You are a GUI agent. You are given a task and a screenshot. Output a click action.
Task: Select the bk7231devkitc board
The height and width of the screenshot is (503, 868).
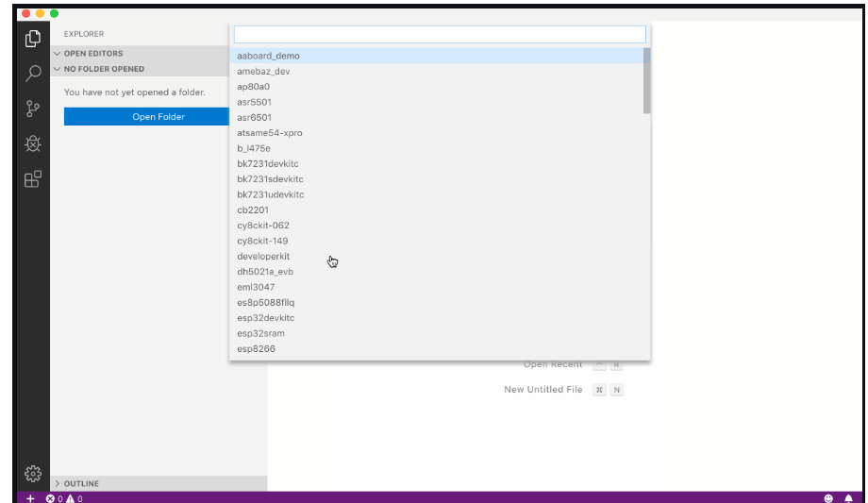(436, 163)
